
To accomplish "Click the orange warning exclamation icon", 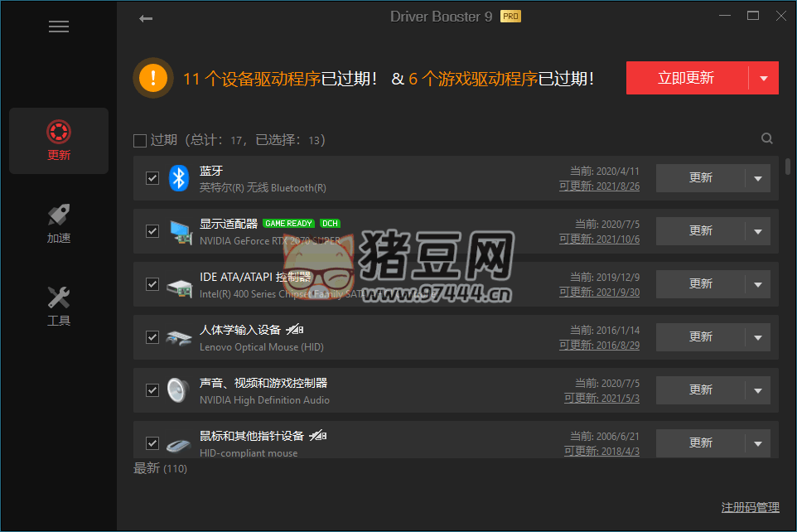I will (x=152, y=79).
